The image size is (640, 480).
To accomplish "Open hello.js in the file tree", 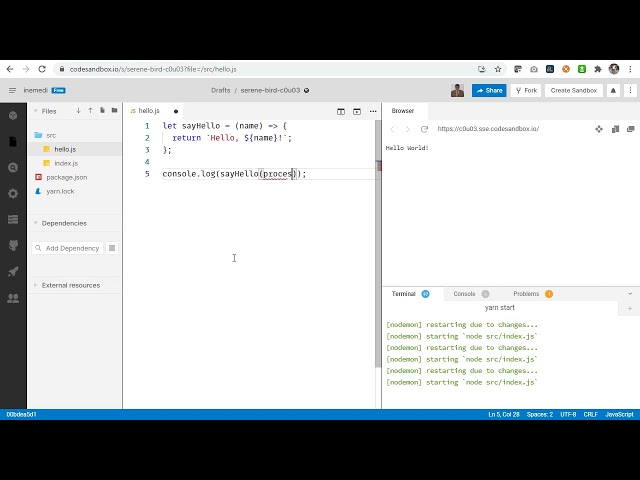I will (x=75, y=149).
